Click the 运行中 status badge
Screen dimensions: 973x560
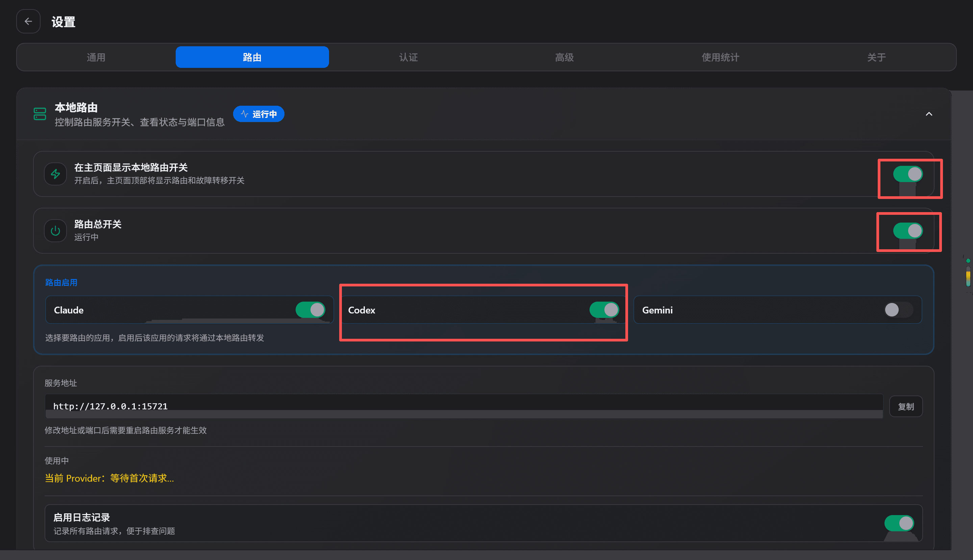pyautogui.click(x=258, y=114)
